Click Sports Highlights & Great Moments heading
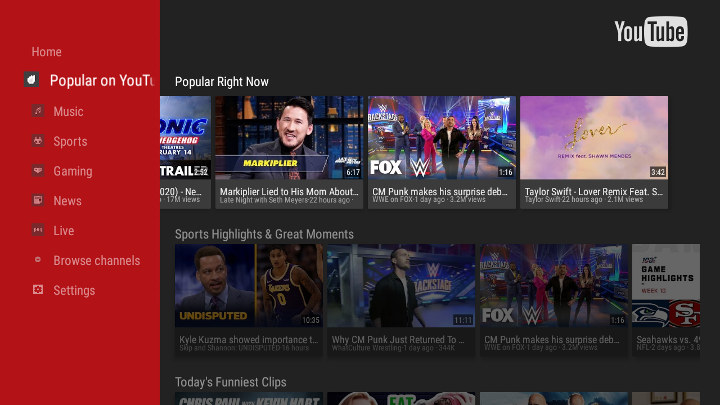The height and width of the screenshot is (405, 720). [264, 234]
